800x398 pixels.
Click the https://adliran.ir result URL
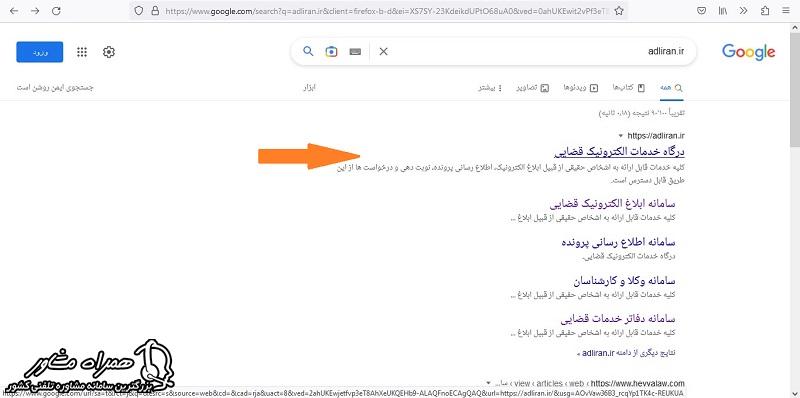pyautogui.click(x=656, y=136)
